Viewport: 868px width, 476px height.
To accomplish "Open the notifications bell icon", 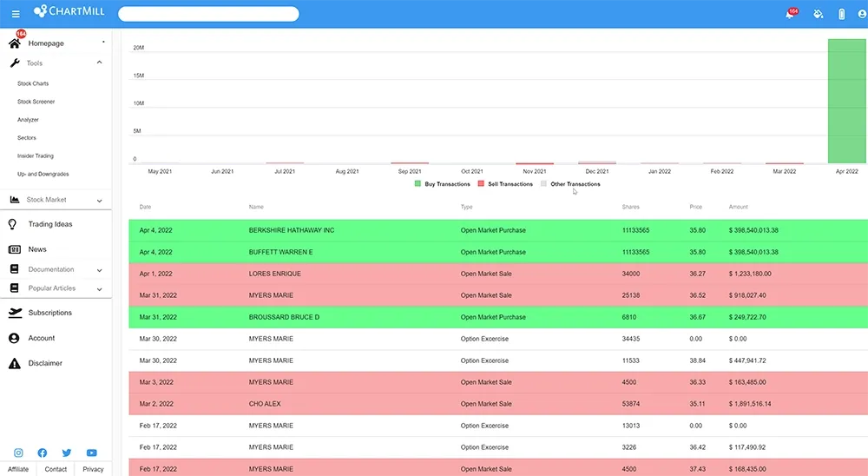I will click(790, 14).
